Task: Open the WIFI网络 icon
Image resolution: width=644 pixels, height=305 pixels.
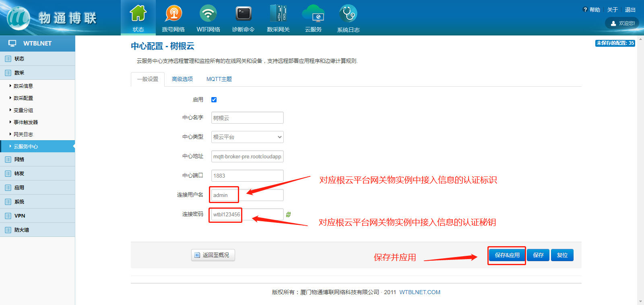Action: tap(208, 14)
